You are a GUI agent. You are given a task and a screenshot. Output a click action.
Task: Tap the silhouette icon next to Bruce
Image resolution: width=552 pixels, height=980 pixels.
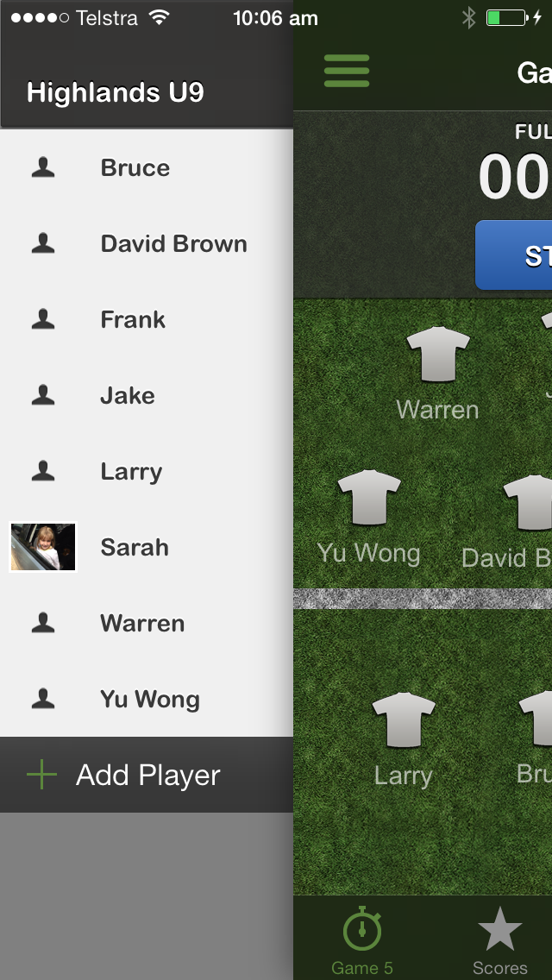(x=43, y=167)
